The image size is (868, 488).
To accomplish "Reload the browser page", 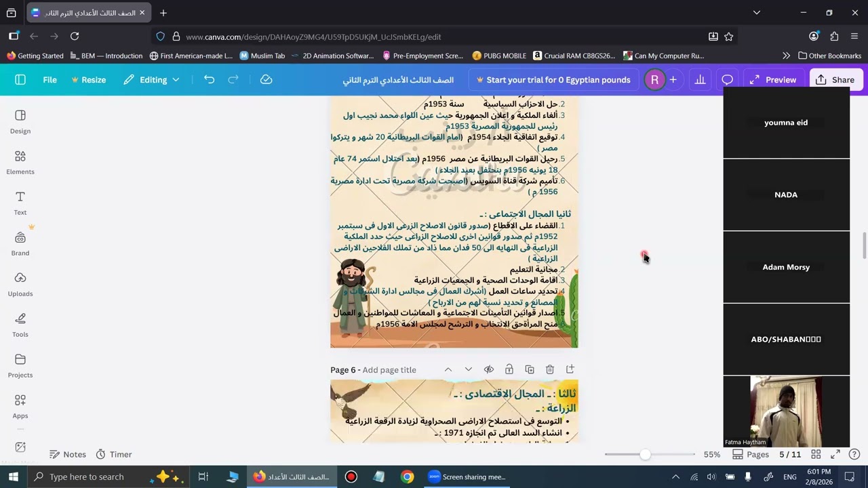I will pos(75,37).
